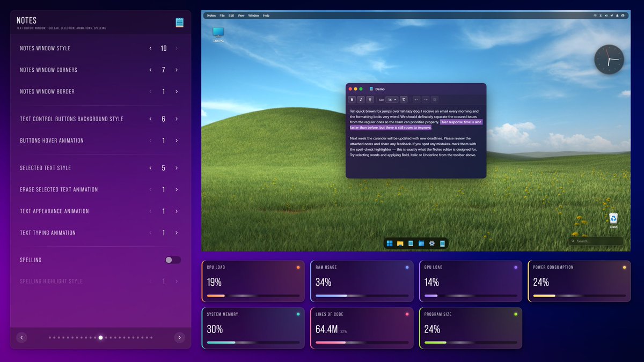Open the Start menu icon in the dock
The width and height of the screenshot is (644, 362).
390,243
